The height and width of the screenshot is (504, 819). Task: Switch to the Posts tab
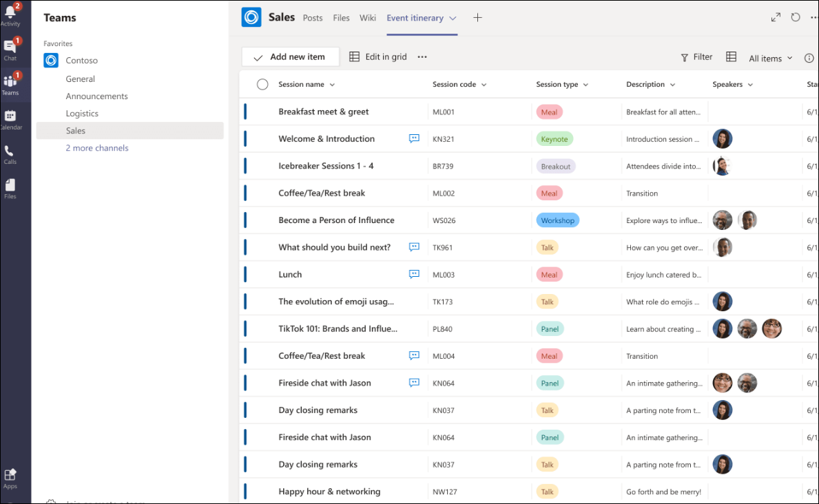tap(312, 18)
